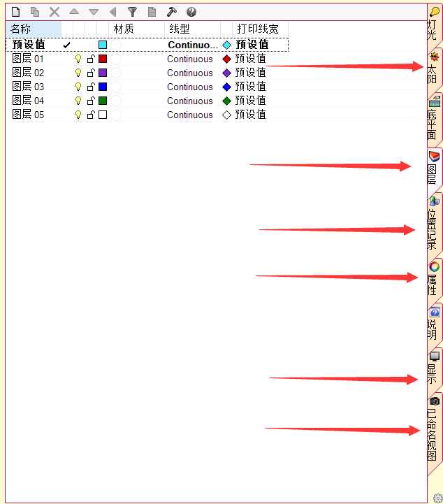Click red print color diamond of 图层 01
Screen dimensions: 443x504
(227, 59)
